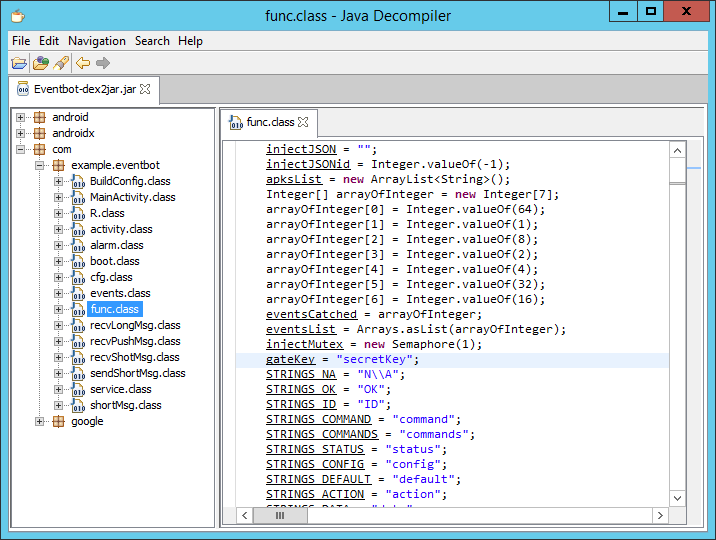Follow the injectJSON field link
Screen dimensions: 716x540
coord(301,149)
